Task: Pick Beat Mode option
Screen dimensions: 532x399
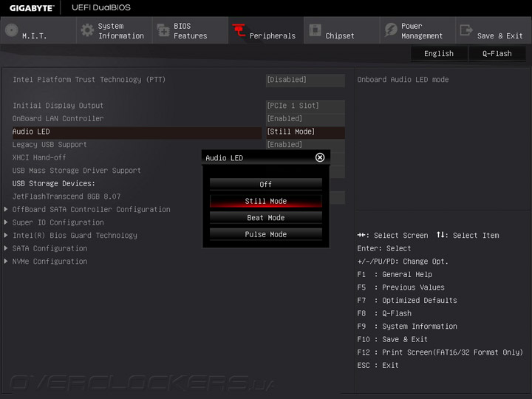Action: [266, 217]
